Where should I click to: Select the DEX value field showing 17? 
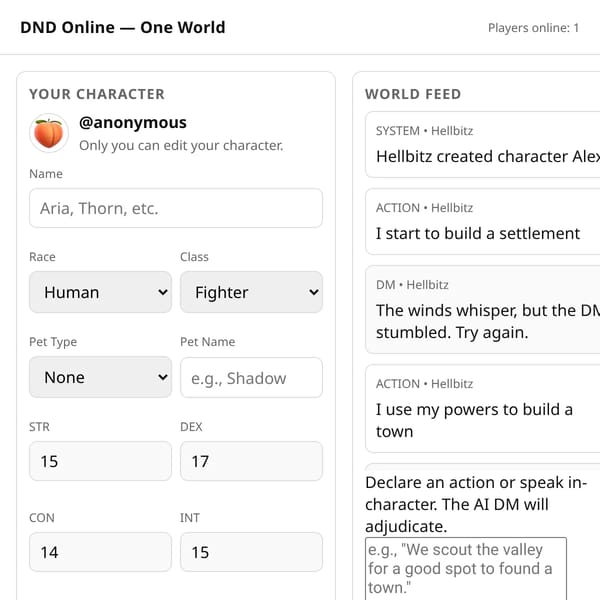point(251,461)
